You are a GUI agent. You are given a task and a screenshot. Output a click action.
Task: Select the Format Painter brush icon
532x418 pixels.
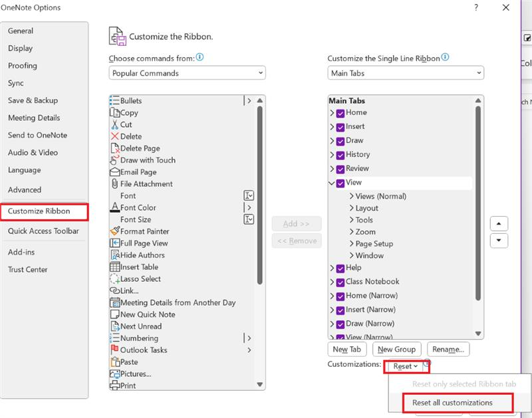114,231
